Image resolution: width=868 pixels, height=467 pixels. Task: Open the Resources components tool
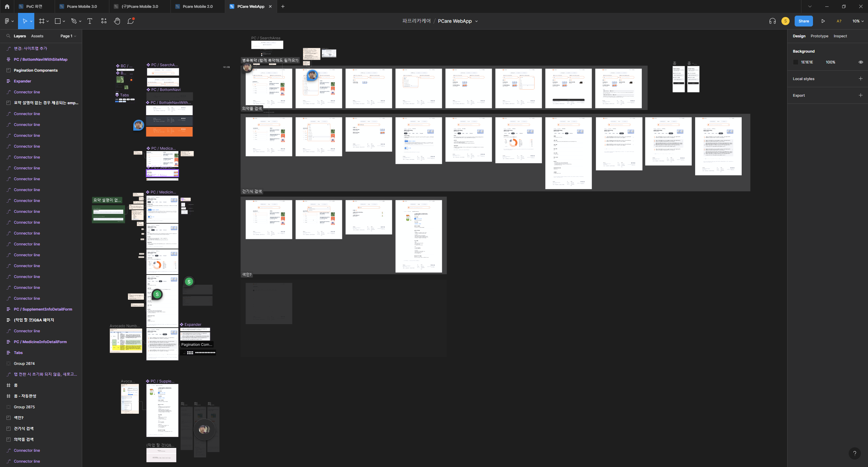pos(104,21)
